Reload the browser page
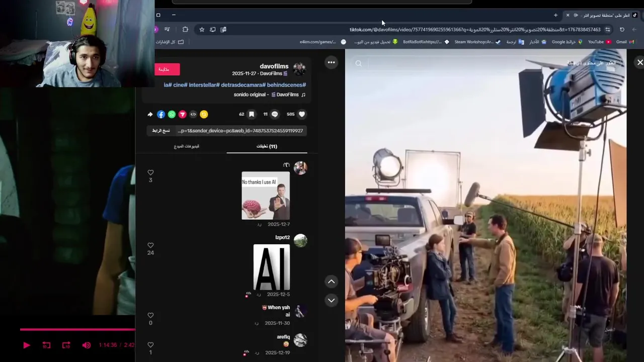 click(622, 29)
